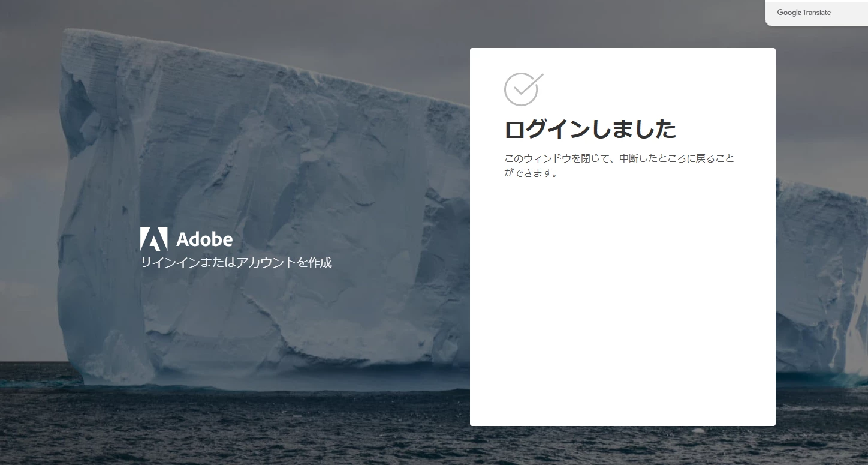Click the "Translate" word in the popup
The image size is (868, 465).
[817, 13]
